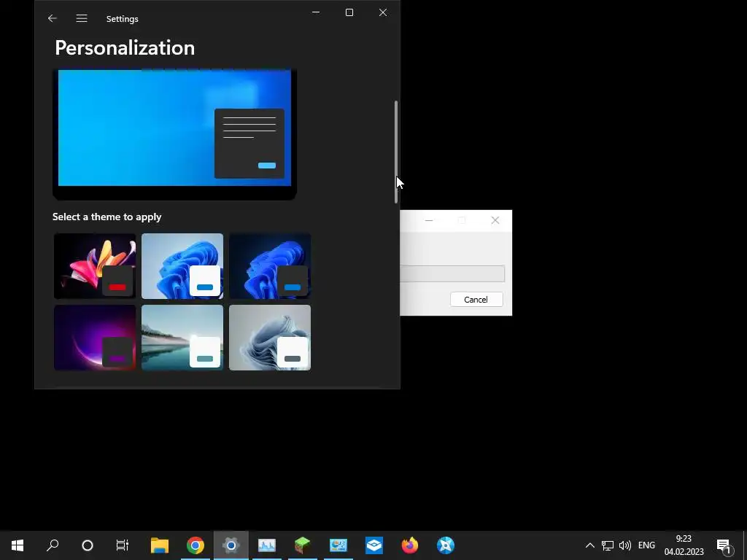Launch Firefox from the taskbar
The image size is (747, 560).
410,545
